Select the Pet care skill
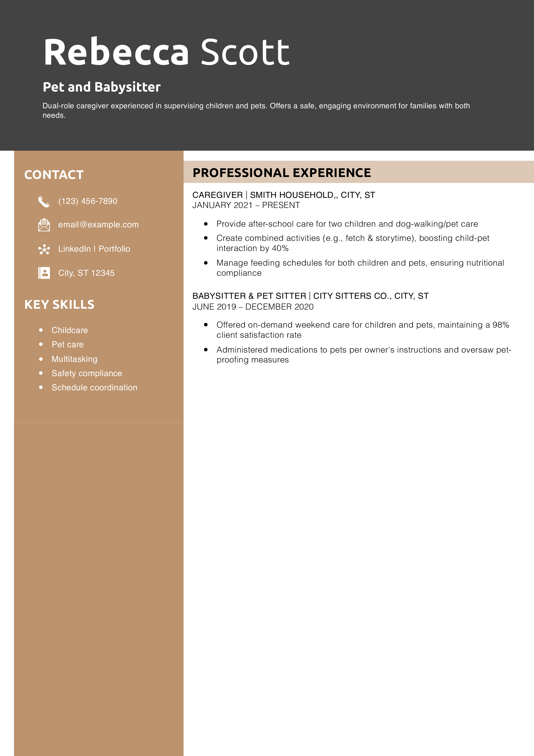This screenshot has width=534, height=756. pyautogui.click(x=68, y=344)
